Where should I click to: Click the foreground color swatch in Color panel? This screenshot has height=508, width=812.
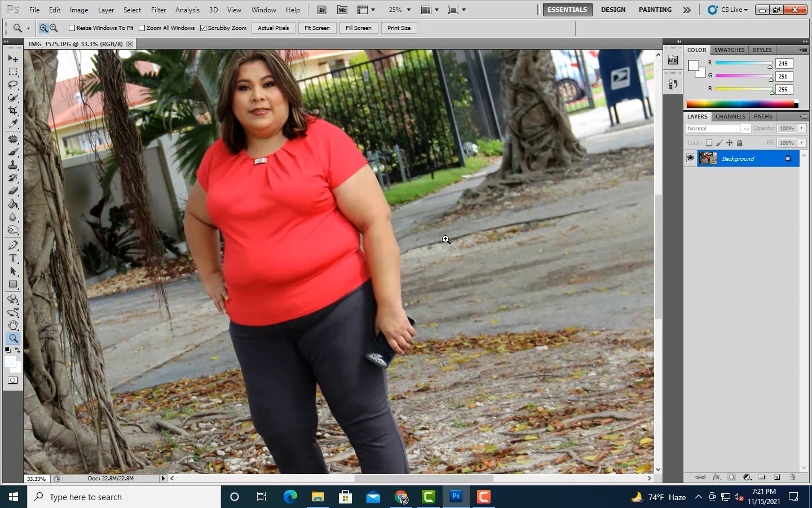coord(694,65)
